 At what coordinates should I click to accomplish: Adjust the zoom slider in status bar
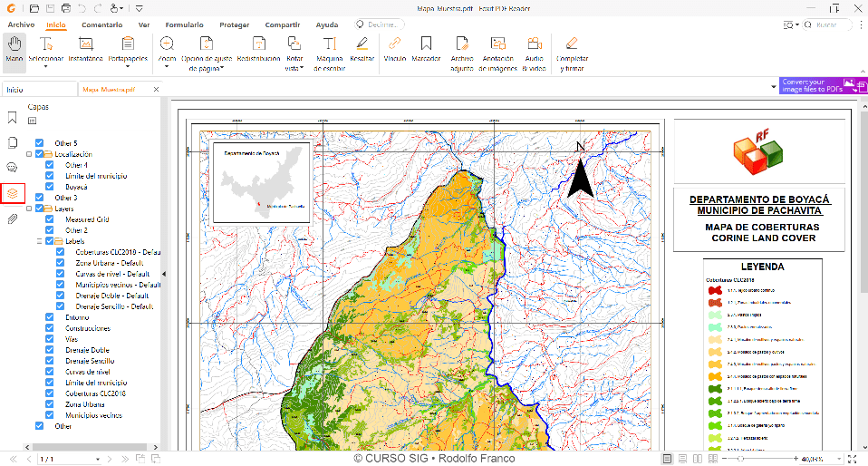(x=741, y=459)
